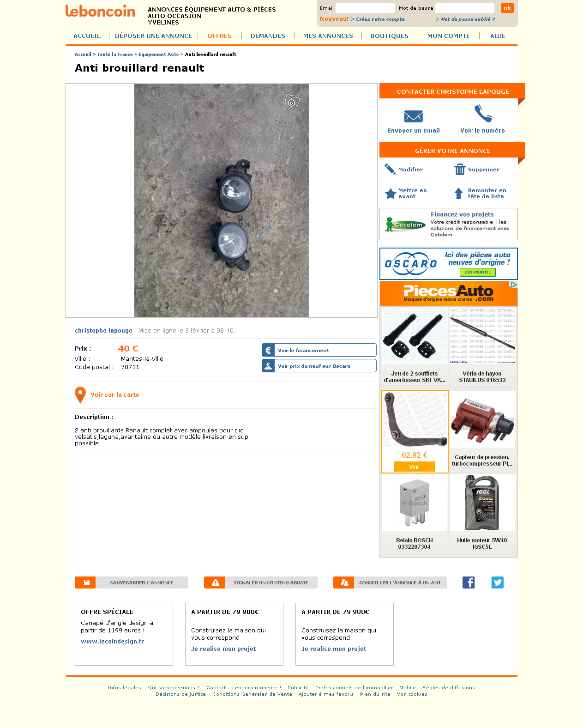
Task: Open the DÉPOSER UNE ANNONCE menu
Action: click(153, 36)
